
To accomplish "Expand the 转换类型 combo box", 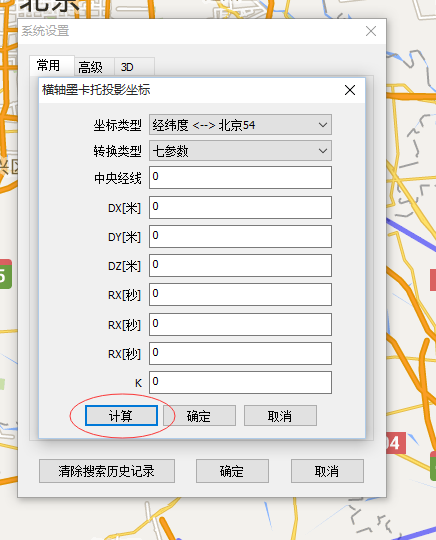I will [x=240, y=150].
